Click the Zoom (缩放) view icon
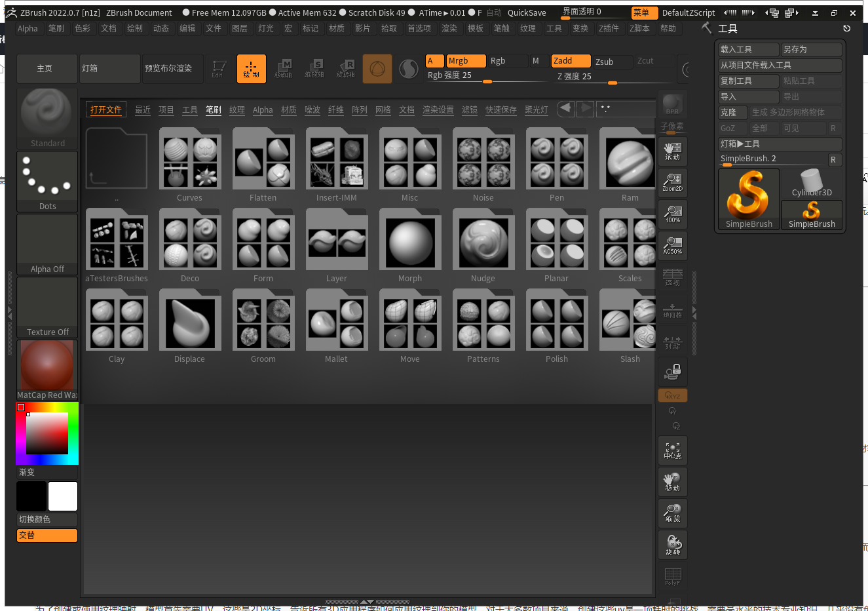The width and height of the screenshot is (868, 611). pyautogui.click(x=673, y=513)
